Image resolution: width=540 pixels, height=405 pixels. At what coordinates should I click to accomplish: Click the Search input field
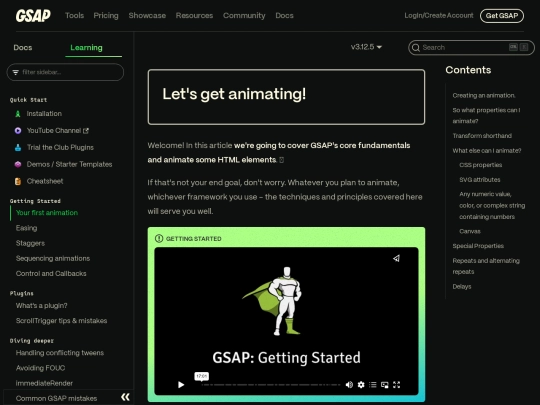(x=471, y=48)
